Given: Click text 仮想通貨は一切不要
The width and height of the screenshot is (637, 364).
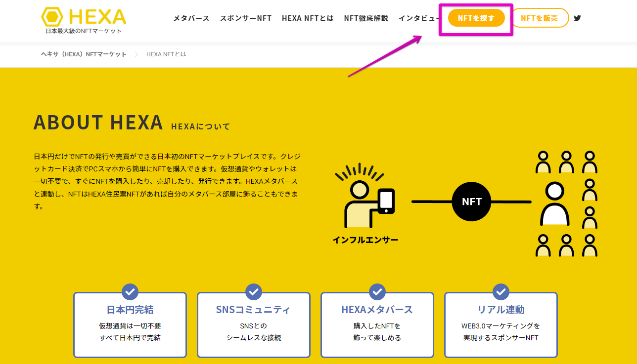Looking at the screenshot, I should pyautogui.click(x=130, y=326).
